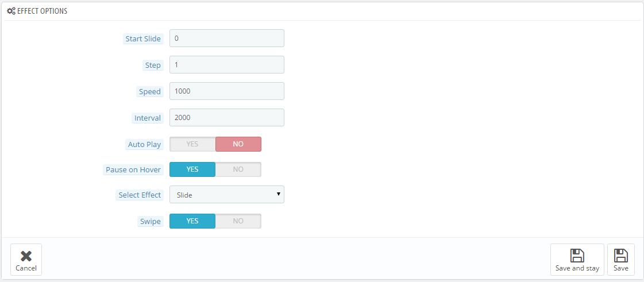Select YES for Pause on Hover
The image size is (644, 282).
coord(192,169)
